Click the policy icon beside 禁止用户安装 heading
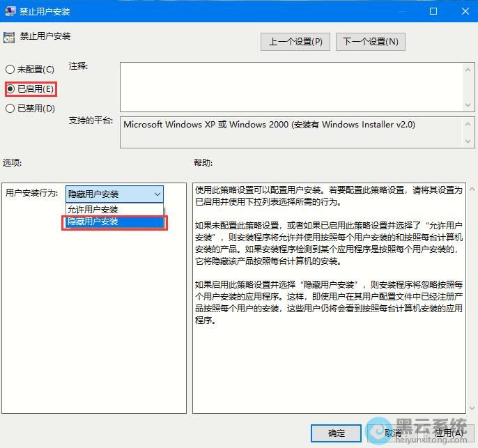The image size is (478, 448). pyautogui.click(x=8, y=38)
